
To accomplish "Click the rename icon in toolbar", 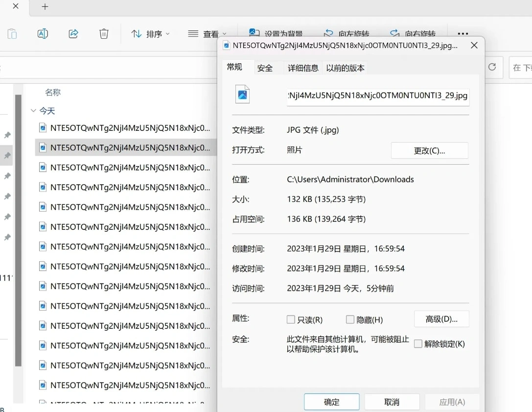I will click(43, 34).
